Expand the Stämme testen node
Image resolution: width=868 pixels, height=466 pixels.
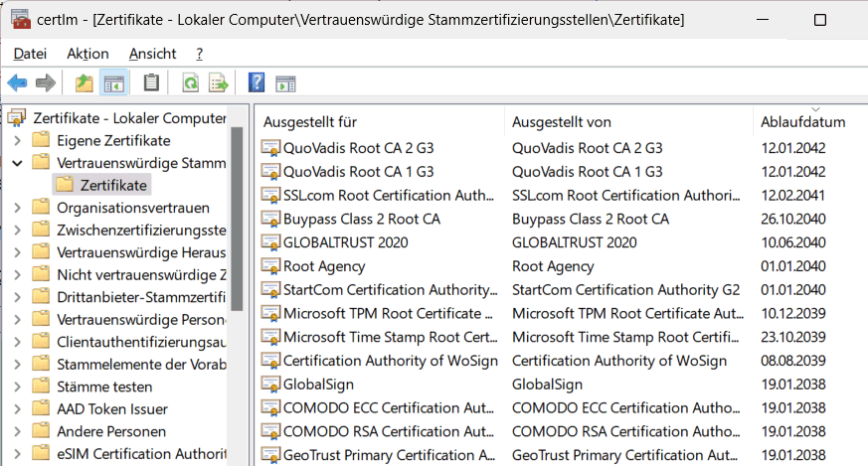click(17, 387)
